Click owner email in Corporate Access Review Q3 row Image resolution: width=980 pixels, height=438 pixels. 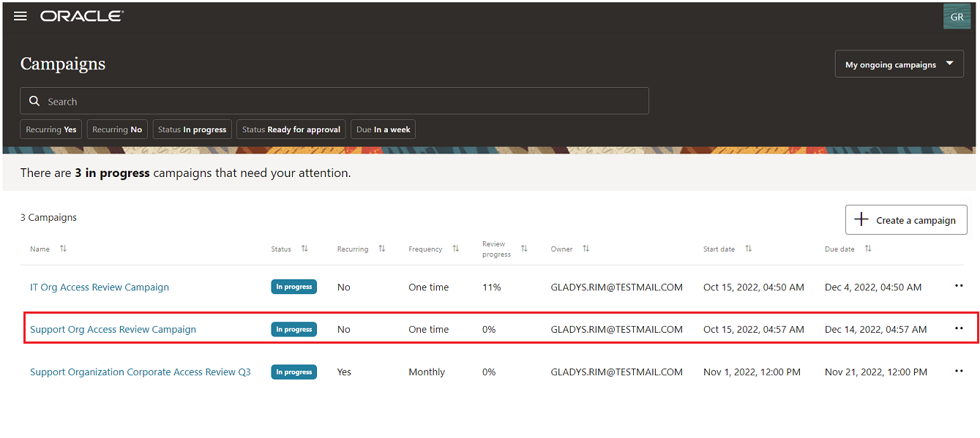pos(617,372)
